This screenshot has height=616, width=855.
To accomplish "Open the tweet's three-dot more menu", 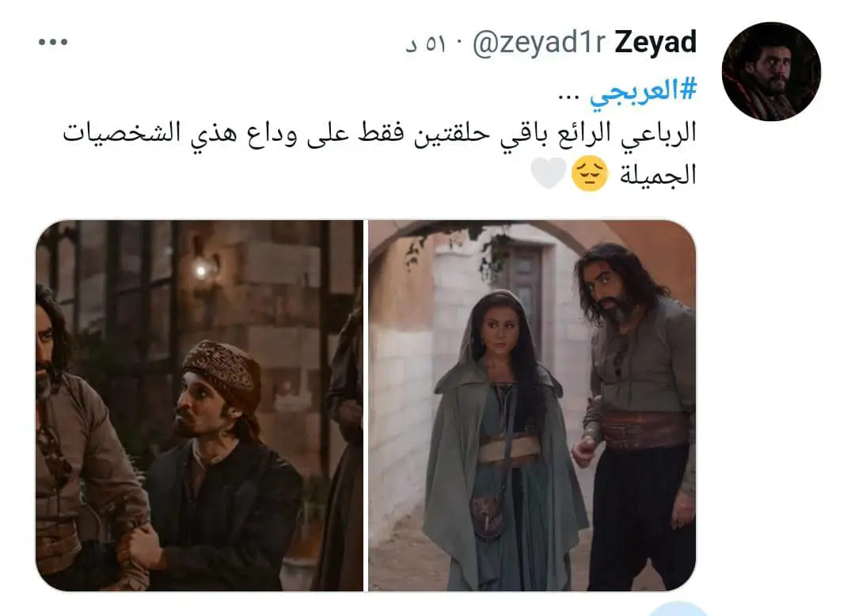I will (x=53, y=42).
